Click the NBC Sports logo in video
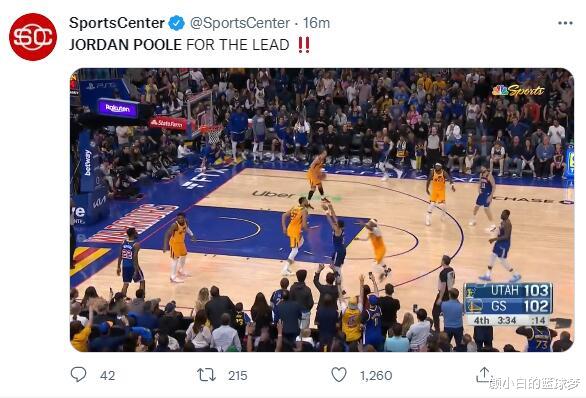Screen dimensions: 586x398 click(x=518, y=90)
